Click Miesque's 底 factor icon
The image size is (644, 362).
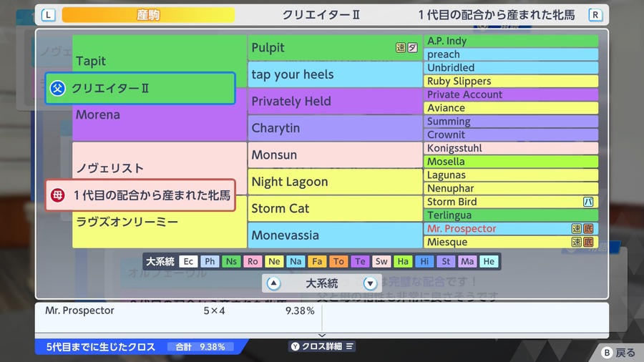point(588,242)
